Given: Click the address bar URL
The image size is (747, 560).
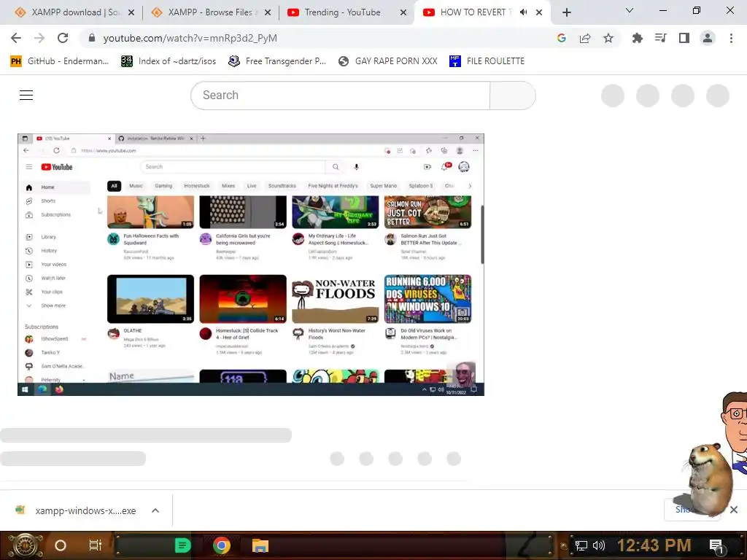Looking at the screenshot, I should (x=190, y=38).
